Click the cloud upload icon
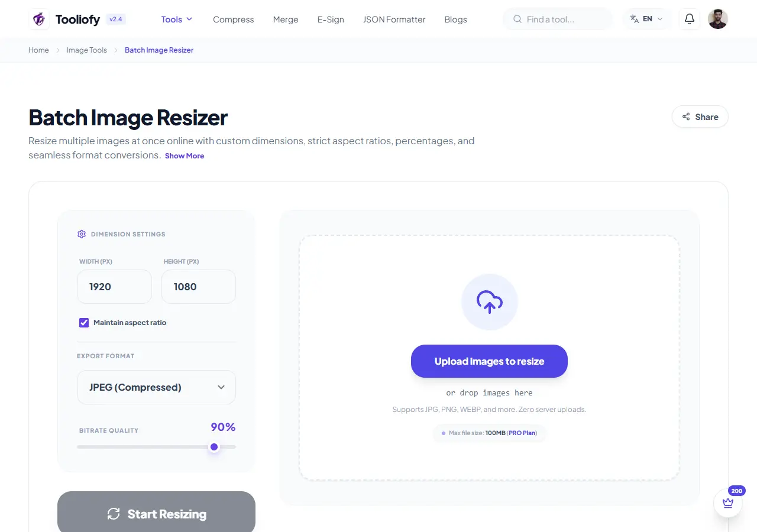757x532 pixels. point(489,302)
